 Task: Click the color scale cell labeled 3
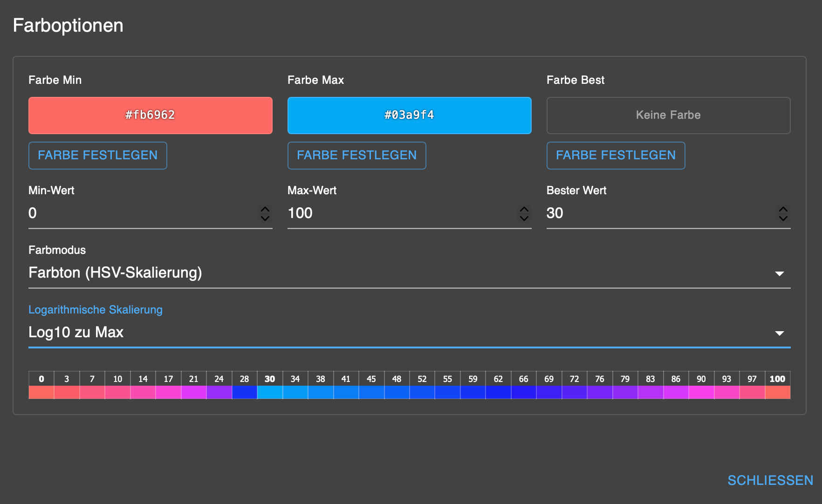pos(67,385)
